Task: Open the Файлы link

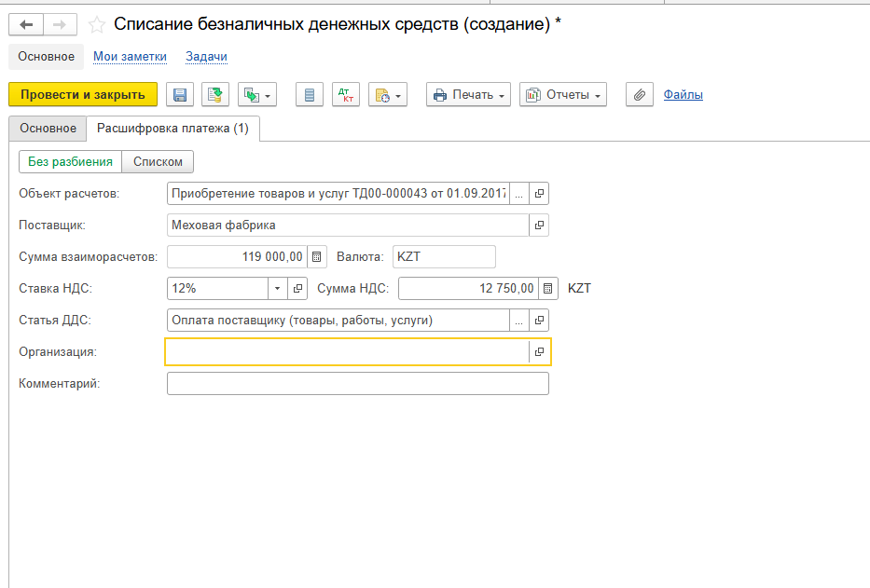Action: click(x=683, y=94)
